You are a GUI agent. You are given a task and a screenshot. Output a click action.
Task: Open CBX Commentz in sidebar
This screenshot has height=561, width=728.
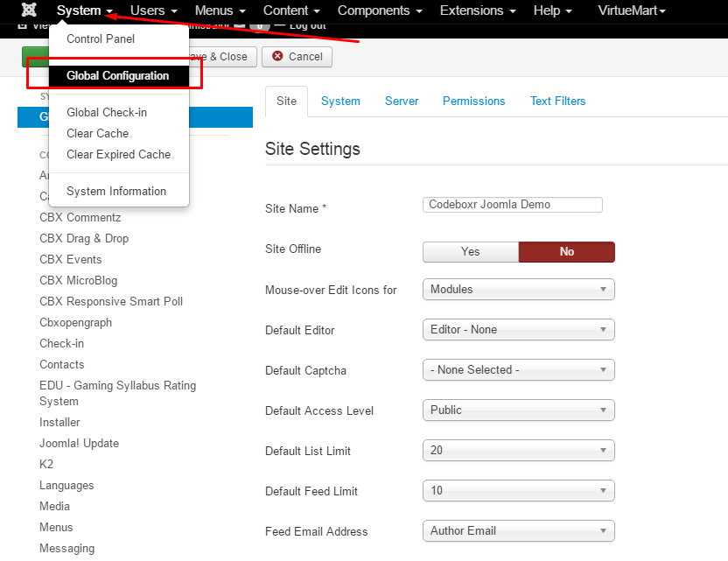point(80,217)
